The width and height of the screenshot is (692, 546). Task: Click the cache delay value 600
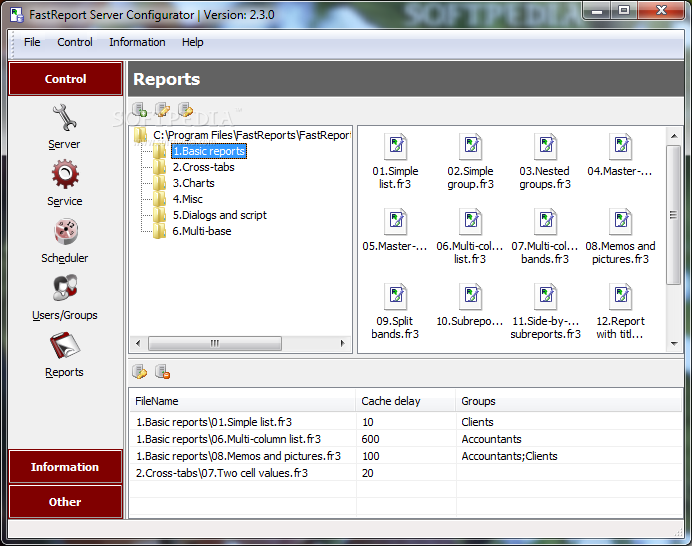point(371,439)
